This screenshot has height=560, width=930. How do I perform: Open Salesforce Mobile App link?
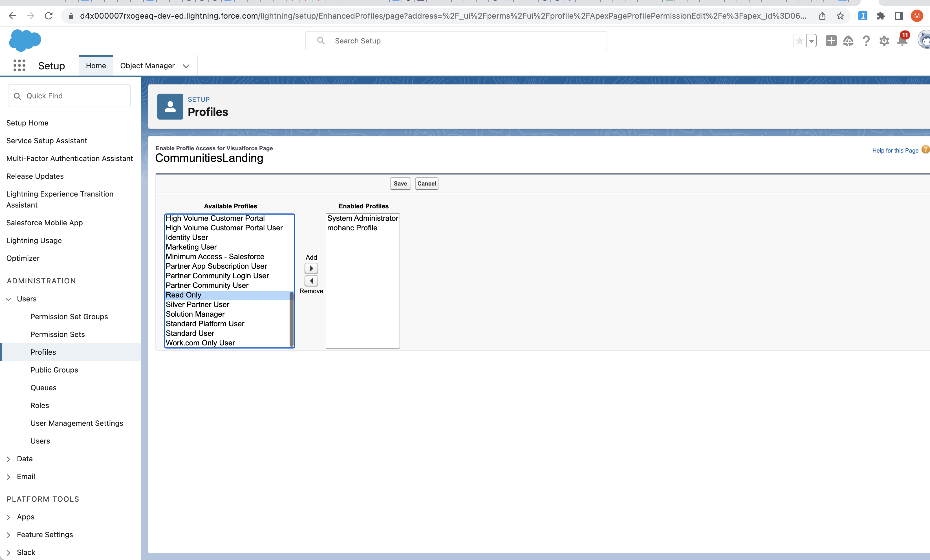coord(44,223)
